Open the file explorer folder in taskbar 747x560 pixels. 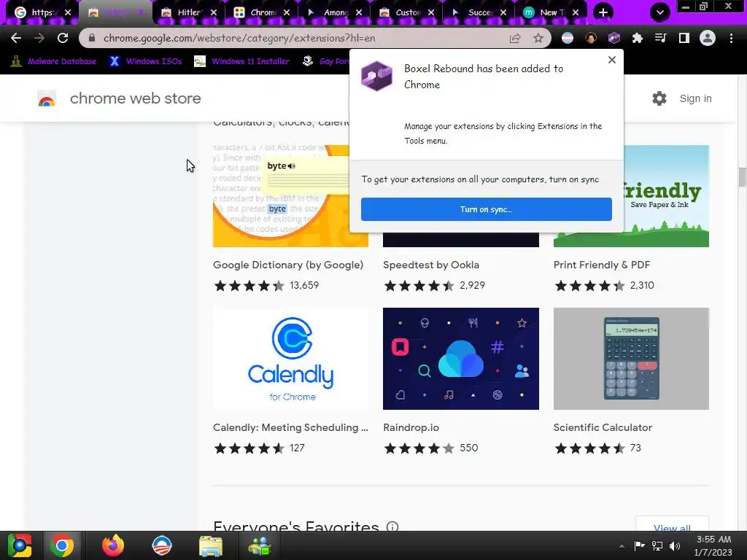pos(211,545)
